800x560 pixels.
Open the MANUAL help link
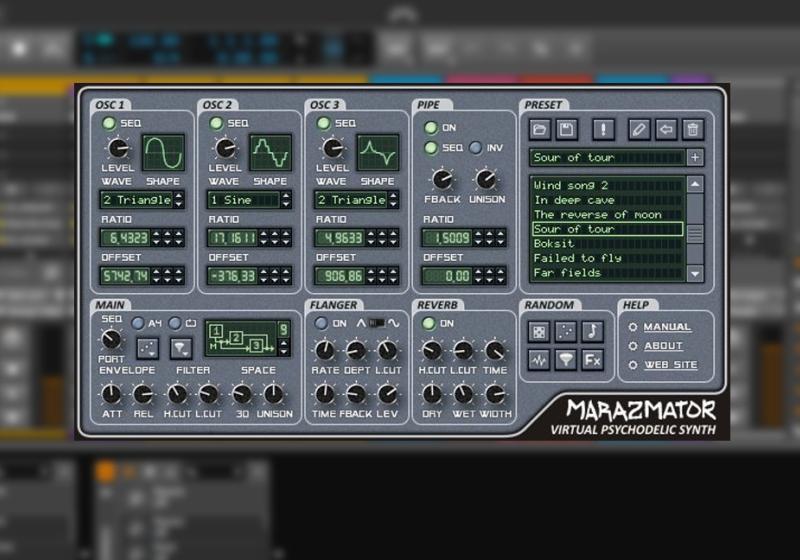[x=666, y=327]
